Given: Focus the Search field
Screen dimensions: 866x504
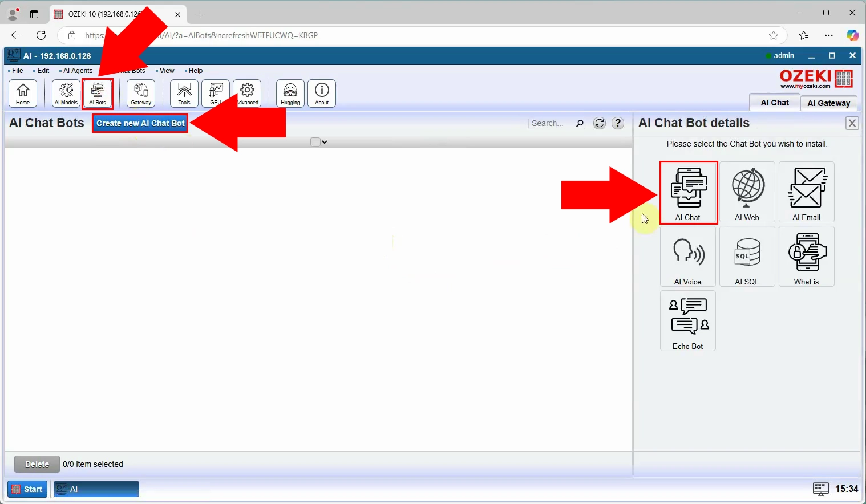Looking at the screenshot, I should (551, 123).
